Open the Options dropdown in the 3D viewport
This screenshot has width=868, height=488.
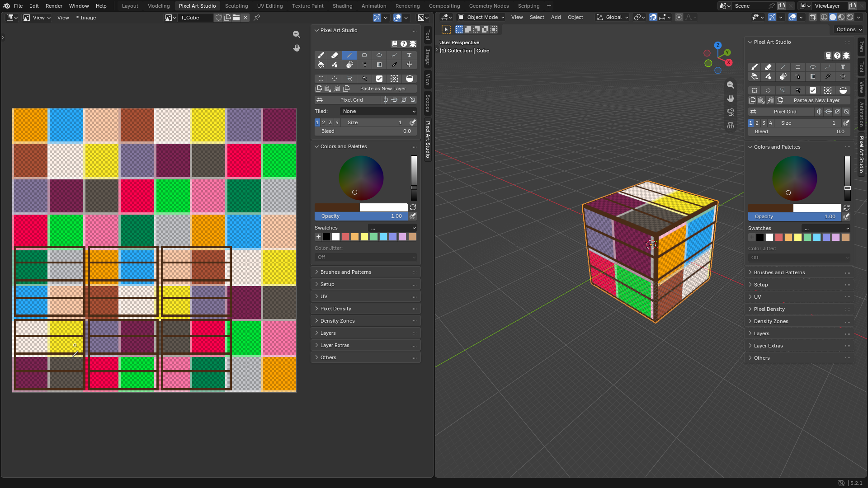[849, 29]
